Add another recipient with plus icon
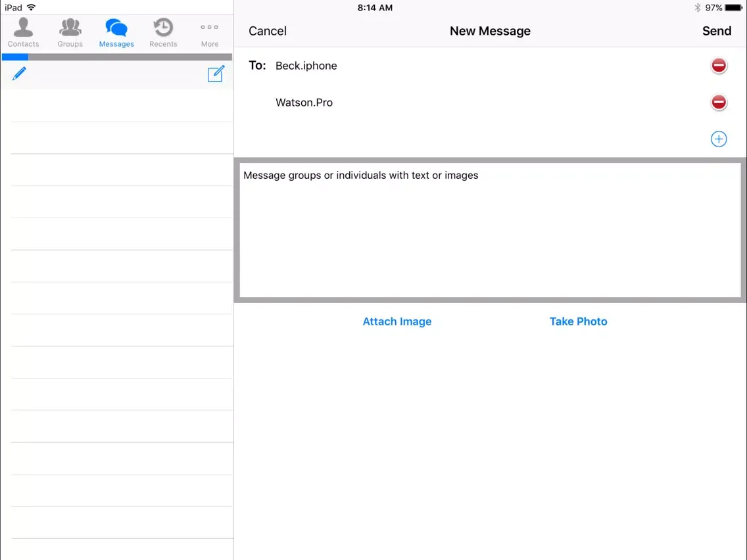This screenshot has height=560, width=747. point(719,139)
